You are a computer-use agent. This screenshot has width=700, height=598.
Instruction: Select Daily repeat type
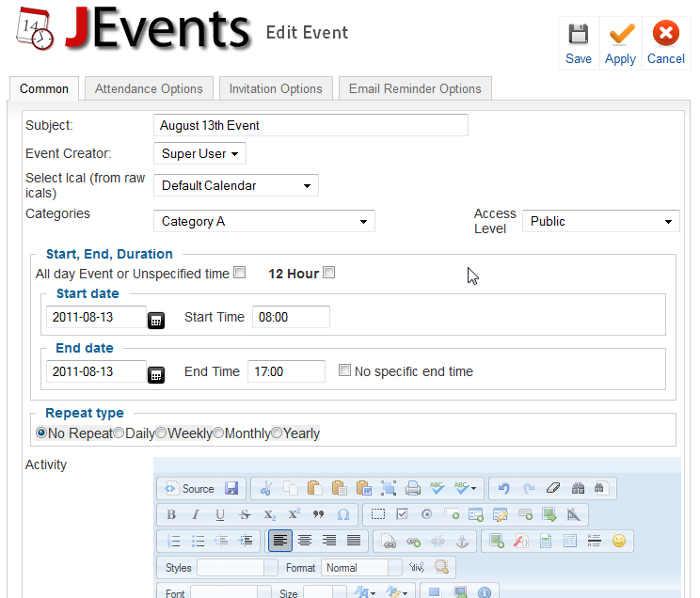point(119,433)
